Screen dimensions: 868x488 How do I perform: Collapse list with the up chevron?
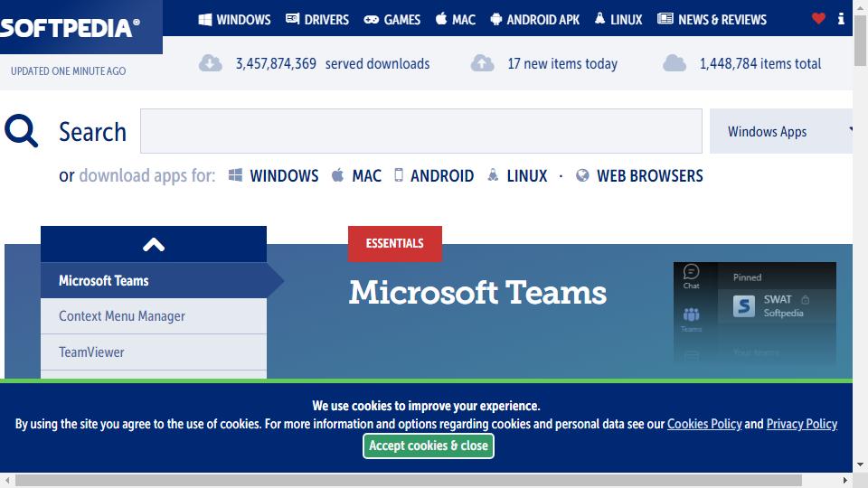[x=154, y=244]
